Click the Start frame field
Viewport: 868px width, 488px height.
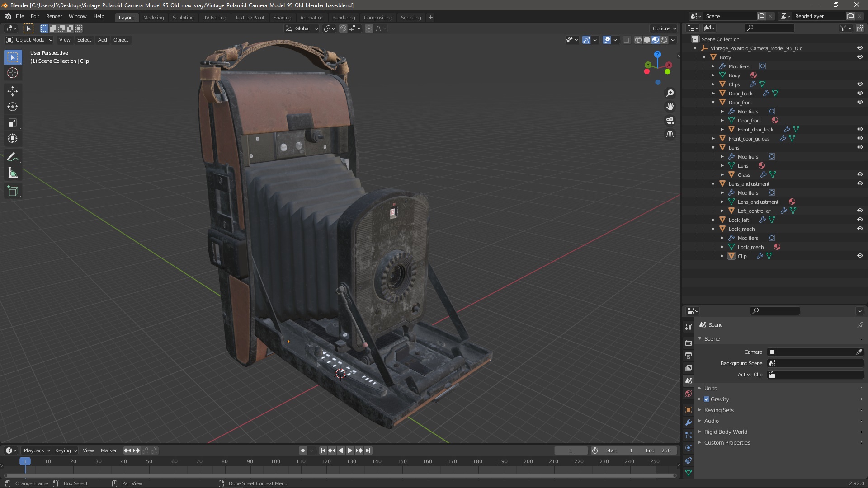tap(620, 450)
